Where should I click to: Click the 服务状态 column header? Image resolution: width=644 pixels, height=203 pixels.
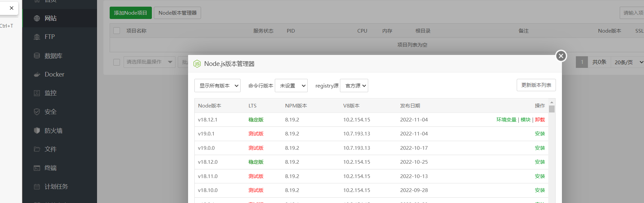coord(263,31)
